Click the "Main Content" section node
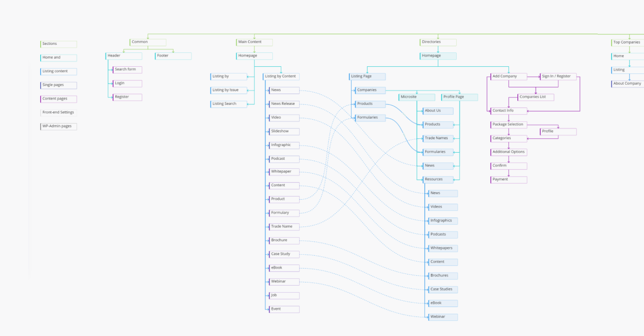This screenshot has width=644, height=336. point(254,42)
